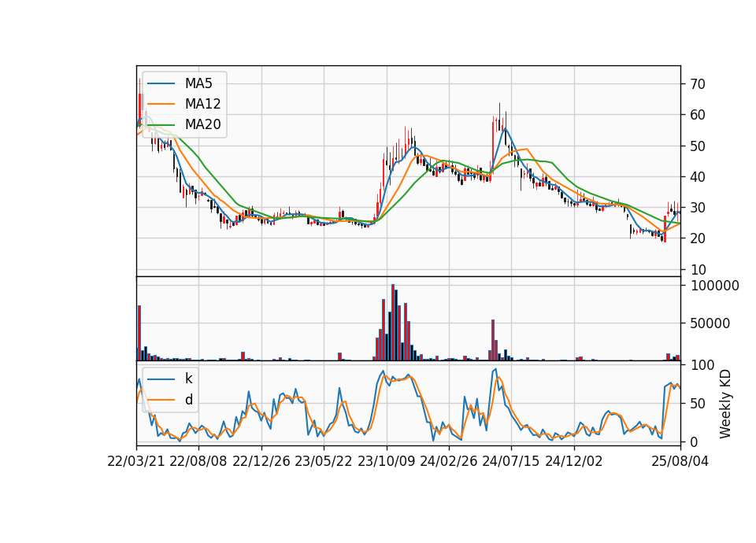
Task: Click the 25/08/04 date tick label
Action: pyautogui.click(x=680, y=461)
